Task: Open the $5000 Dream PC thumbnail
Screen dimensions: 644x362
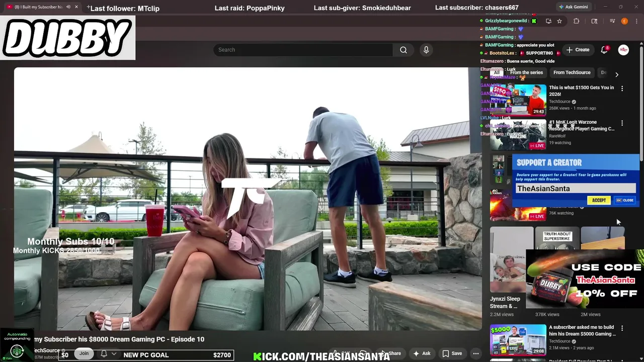Action: (518, 340)
